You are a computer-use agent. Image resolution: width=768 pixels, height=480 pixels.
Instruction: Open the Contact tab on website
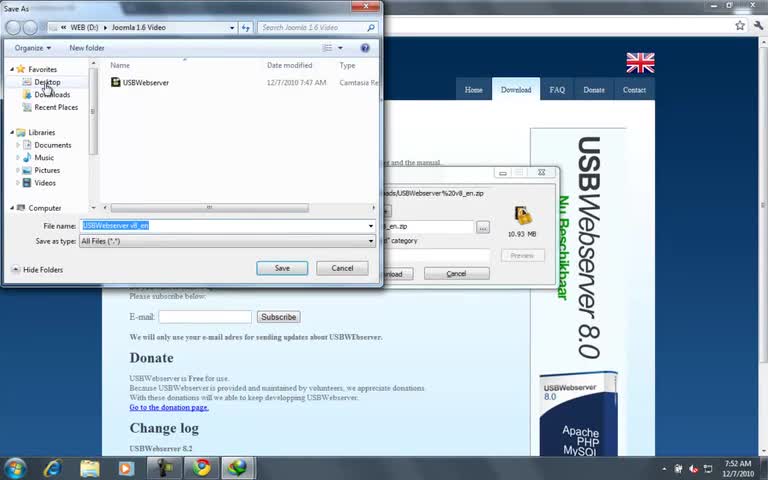click(x=634, y=90)
